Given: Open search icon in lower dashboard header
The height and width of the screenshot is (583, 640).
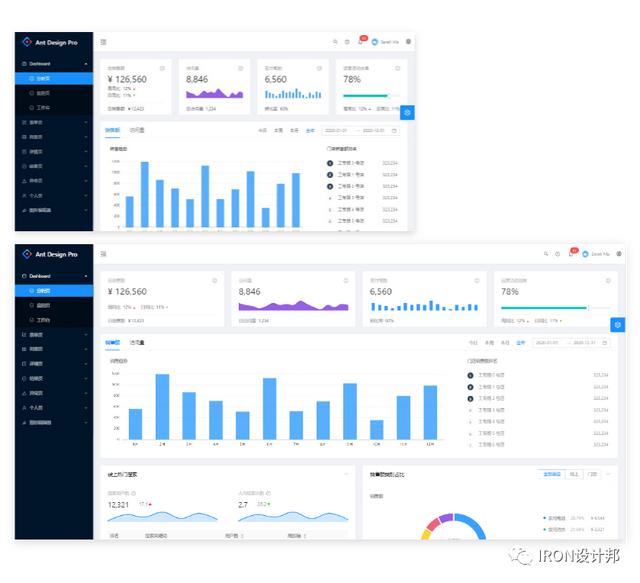Looking at the screenshot, I should [x=546, y=254].
